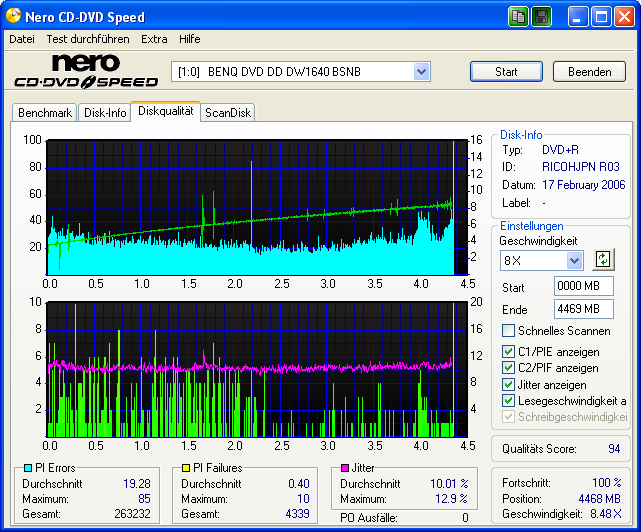This screenshot has width=641, height=532.
Task: Select the Diskqualität tab
Action: [x=166, y=111]
